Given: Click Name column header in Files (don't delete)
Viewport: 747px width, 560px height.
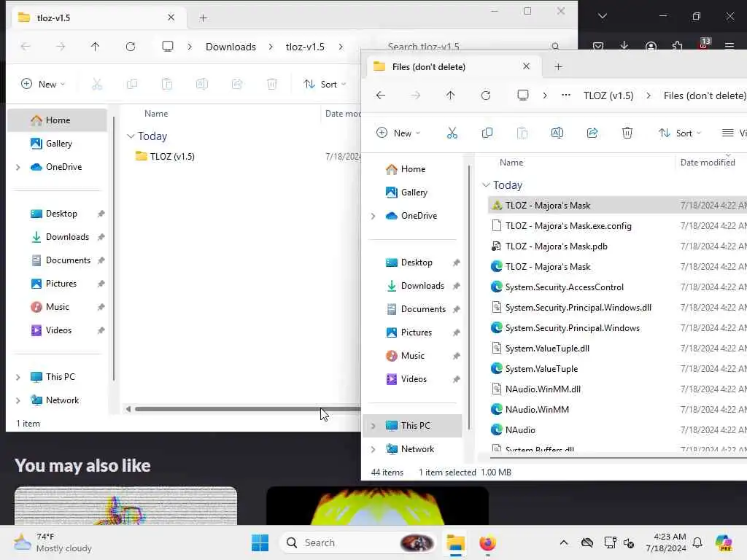Looking at the screenshot, I should [511, 163].
